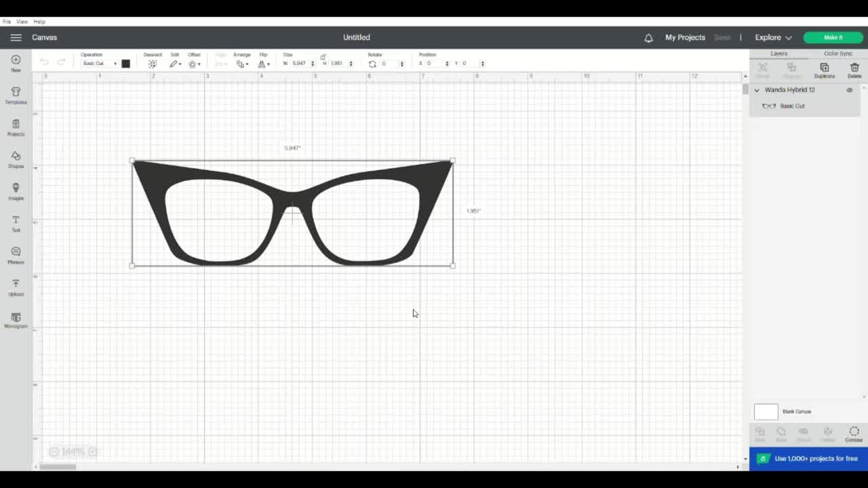Open the Offset dropdown

194,64
